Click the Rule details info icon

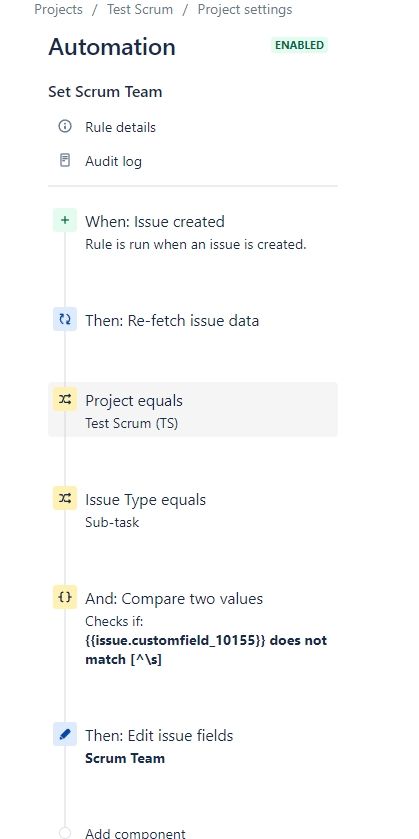(x=65, y=126)
